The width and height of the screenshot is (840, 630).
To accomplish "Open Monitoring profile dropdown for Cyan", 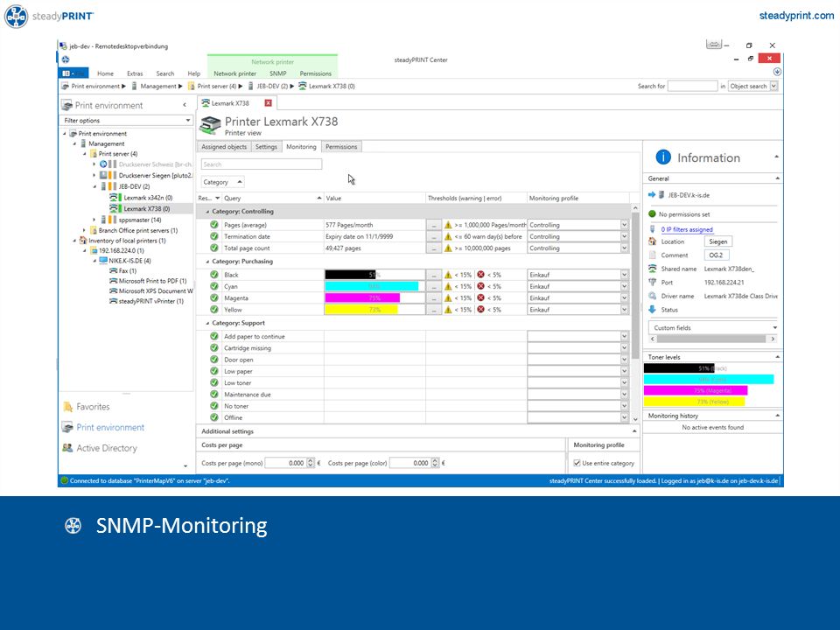I will click(x=624, y=287).
